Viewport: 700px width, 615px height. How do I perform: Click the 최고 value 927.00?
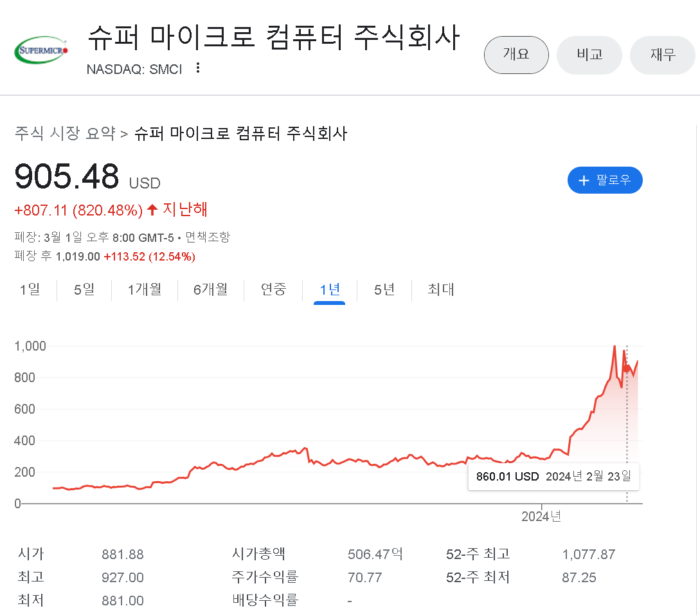[123, 578]
